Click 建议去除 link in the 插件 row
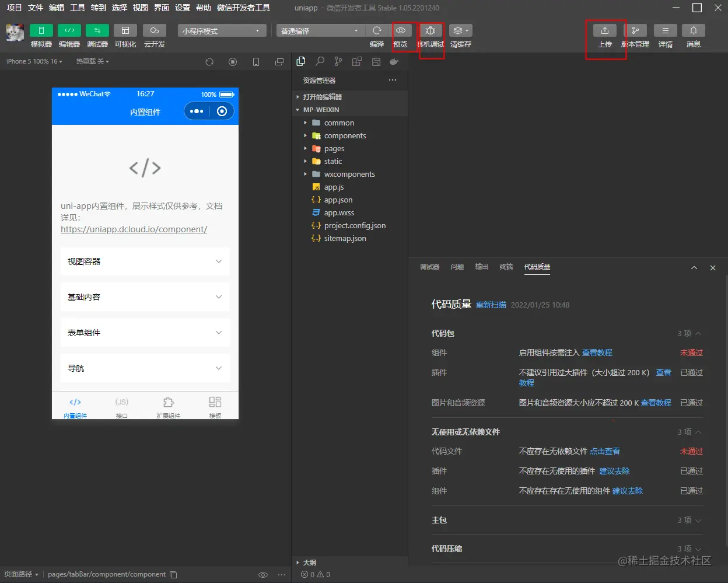Viewport: 728px width, 583px height. tap(615, 471)
